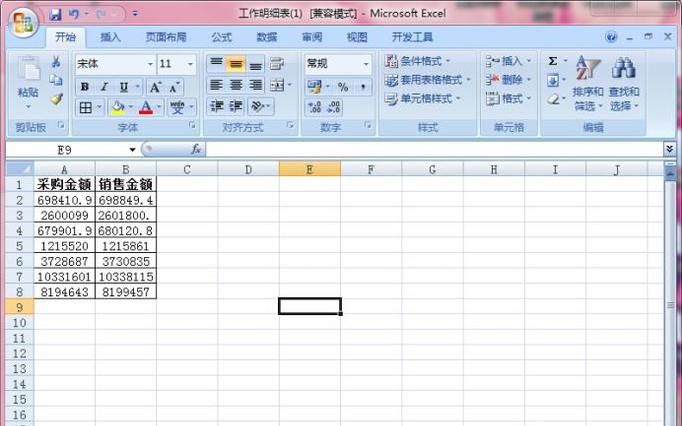Open fill color dropdown arrow
682x426 pixels.
130,107
